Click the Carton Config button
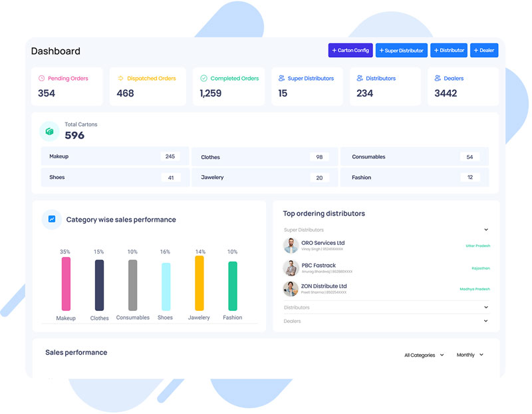 350,50
